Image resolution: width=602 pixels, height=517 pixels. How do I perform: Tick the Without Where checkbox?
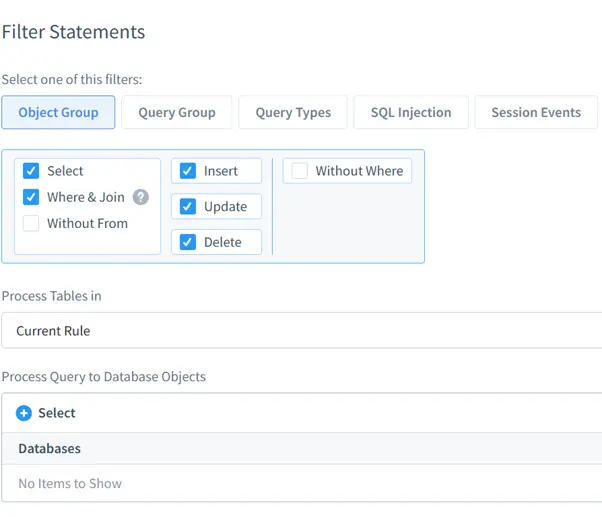tap(300, 171)
